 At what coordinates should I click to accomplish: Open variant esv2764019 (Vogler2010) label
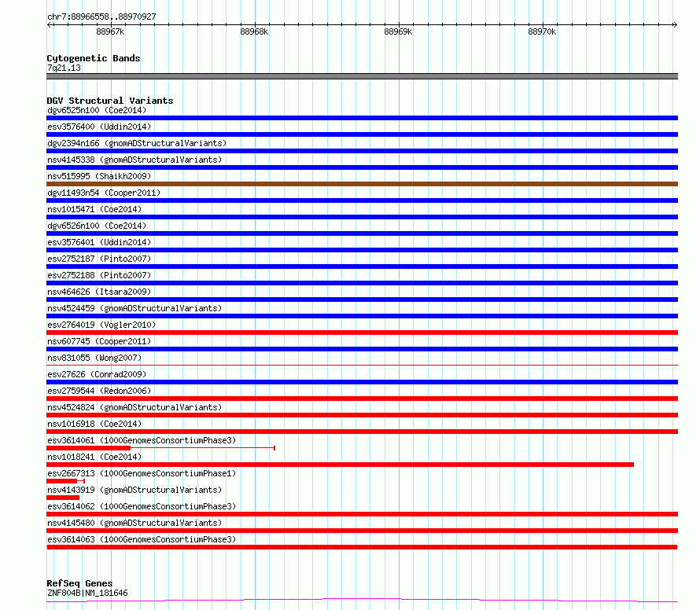[x=101, y=325]
